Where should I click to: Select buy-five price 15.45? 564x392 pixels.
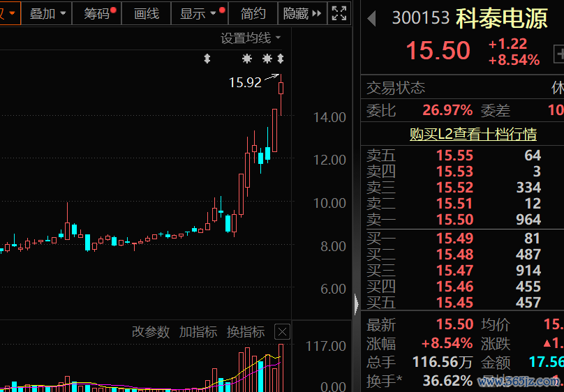pos(454,303)
